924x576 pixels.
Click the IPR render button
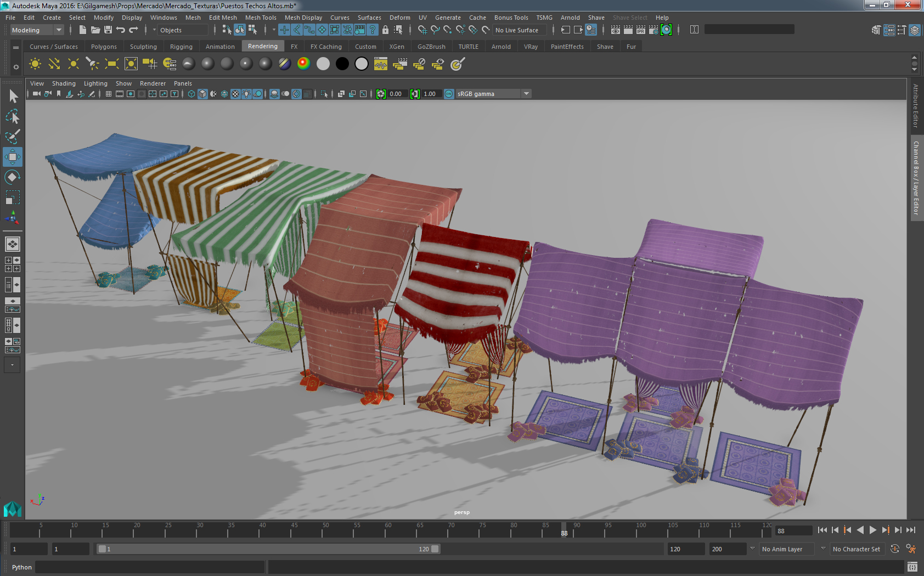coord(640,30)
